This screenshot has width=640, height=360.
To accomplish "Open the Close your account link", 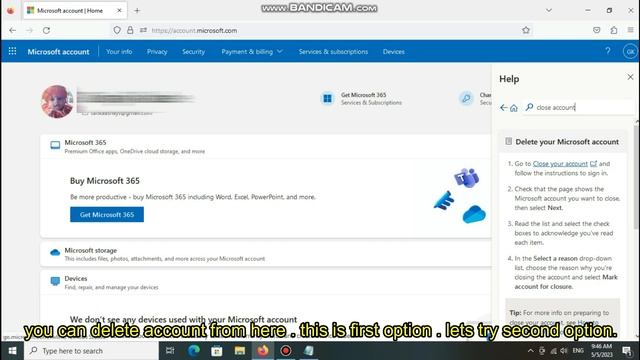I will 560,164.
